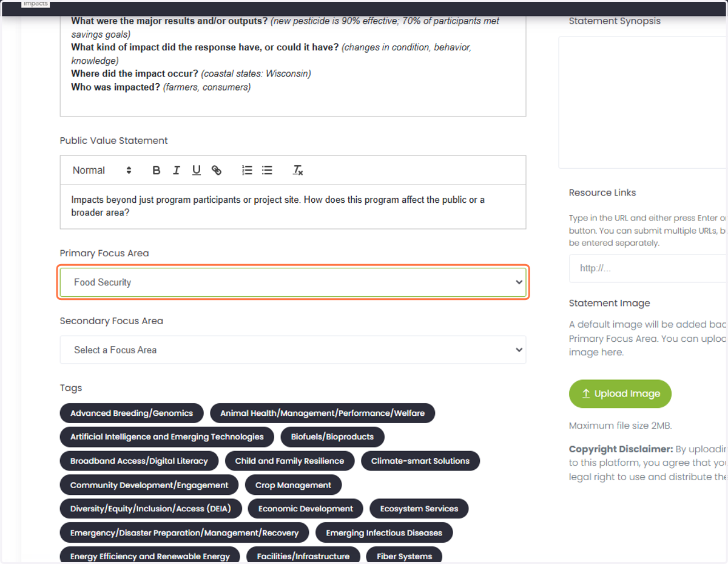Open the Secondary Focus Area dropdown

(x=293, y=350)
